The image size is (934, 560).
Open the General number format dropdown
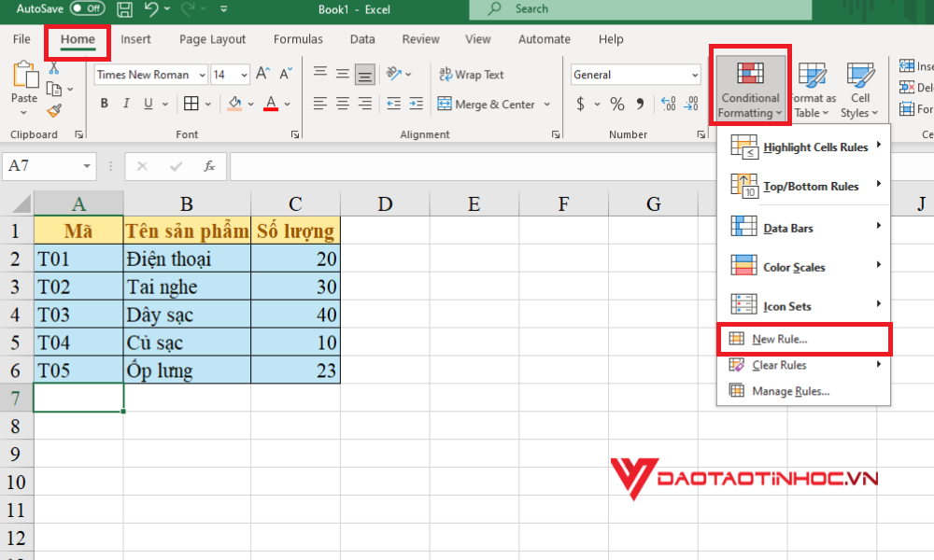click(695, 75)
